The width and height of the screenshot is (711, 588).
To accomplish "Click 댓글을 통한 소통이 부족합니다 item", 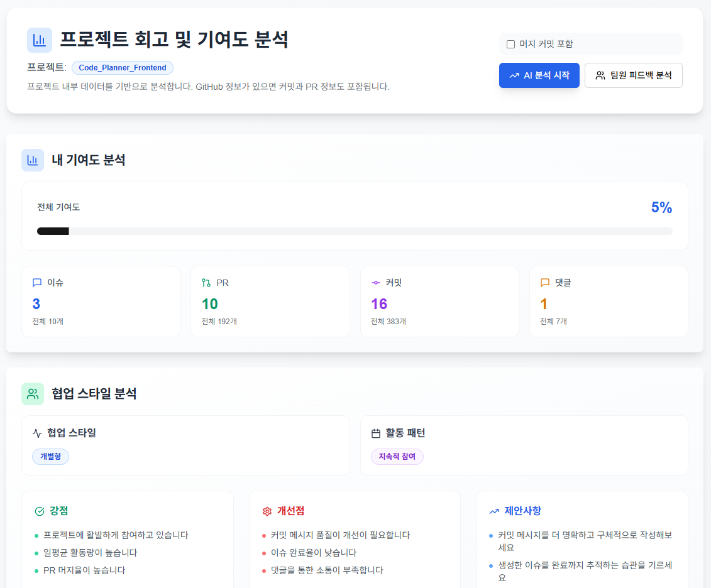I will click(x=327, y=571).
